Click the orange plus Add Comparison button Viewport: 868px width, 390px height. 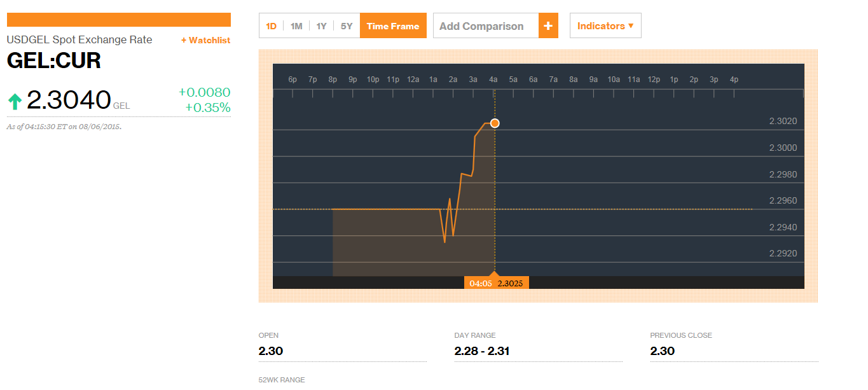point(548,26)
